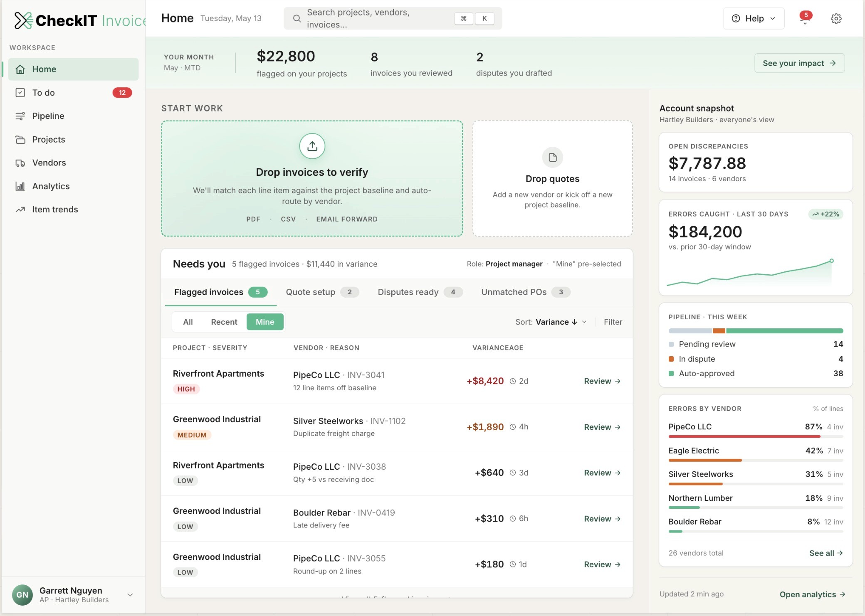Click the +$8,420 variance value

coord(485,381)
